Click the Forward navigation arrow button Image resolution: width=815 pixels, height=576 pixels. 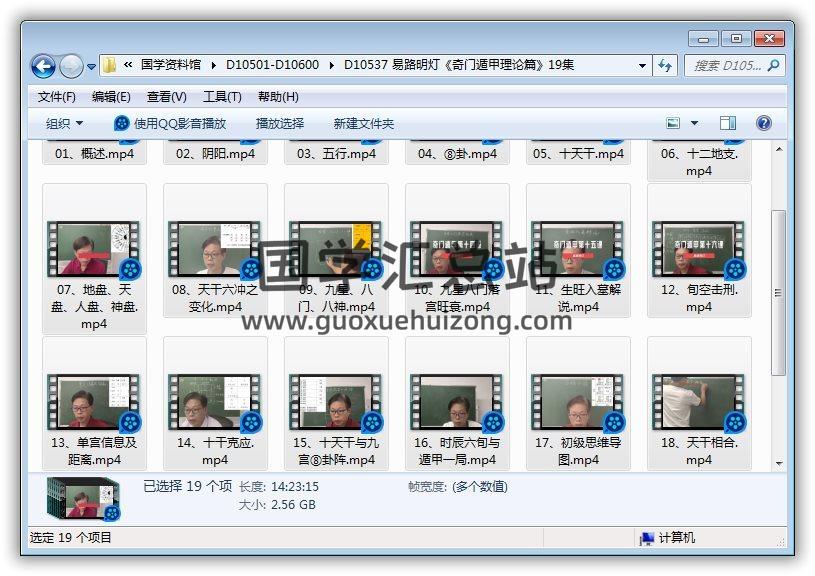coord(71,67)
